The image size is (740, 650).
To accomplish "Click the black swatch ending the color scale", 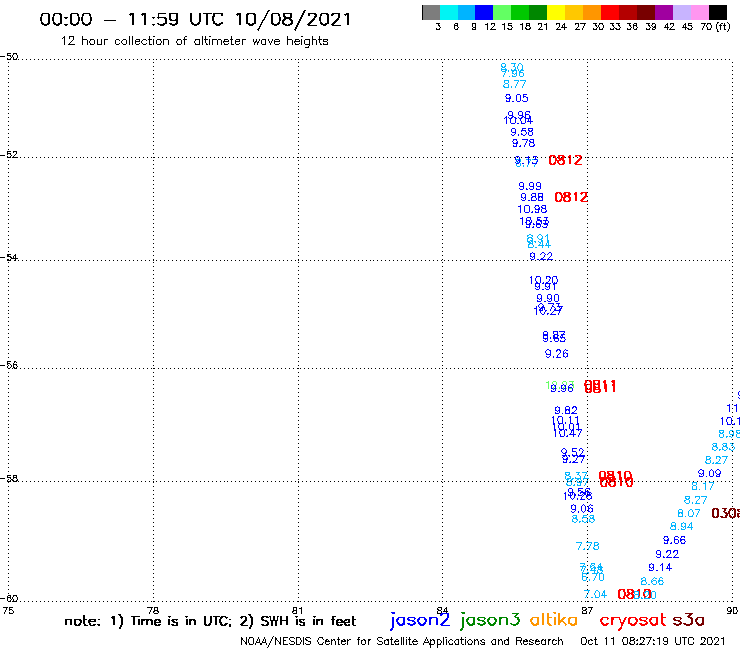I will (x=717, y=12).
